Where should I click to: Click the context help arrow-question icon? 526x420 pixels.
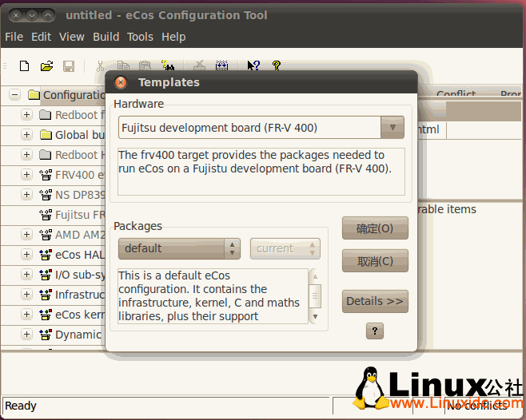point(253,66)
